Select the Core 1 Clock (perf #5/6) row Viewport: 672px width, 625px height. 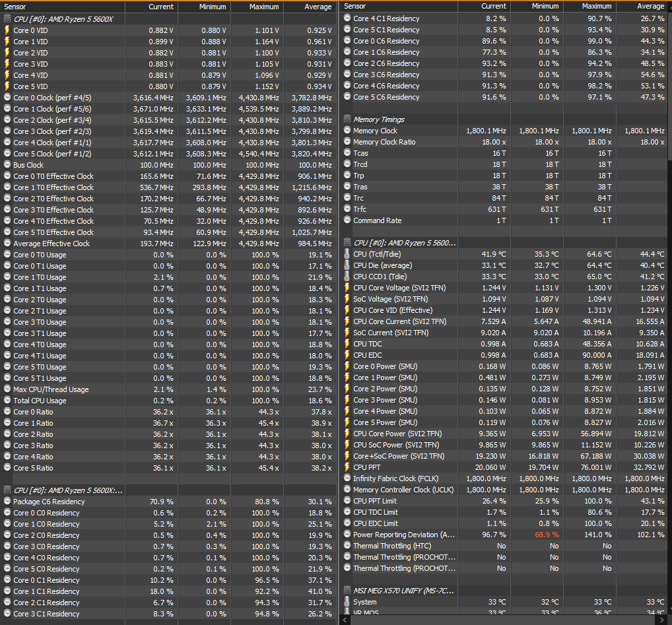169,109
